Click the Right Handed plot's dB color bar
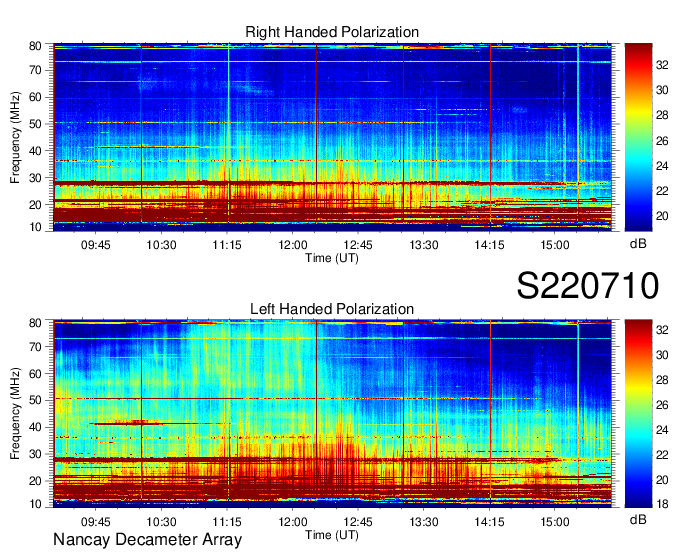680x552 pixels. (x=638, y=137)
